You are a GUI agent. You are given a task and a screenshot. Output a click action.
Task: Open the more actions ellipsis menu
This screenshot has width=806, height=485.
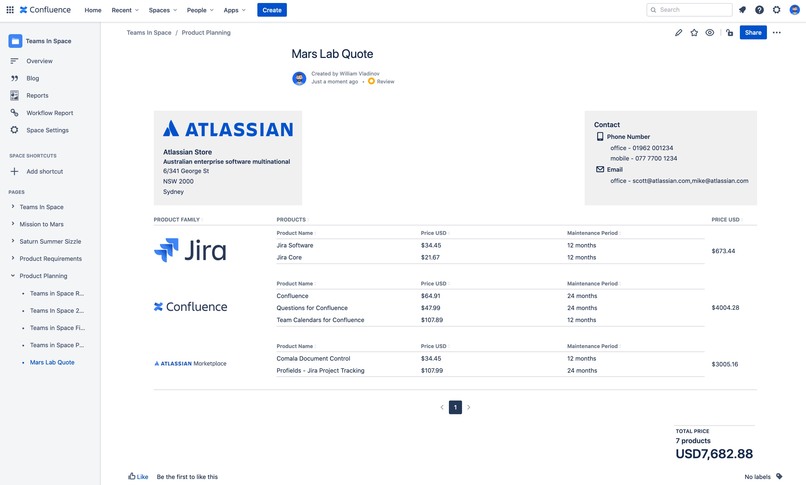coord(776,32)
